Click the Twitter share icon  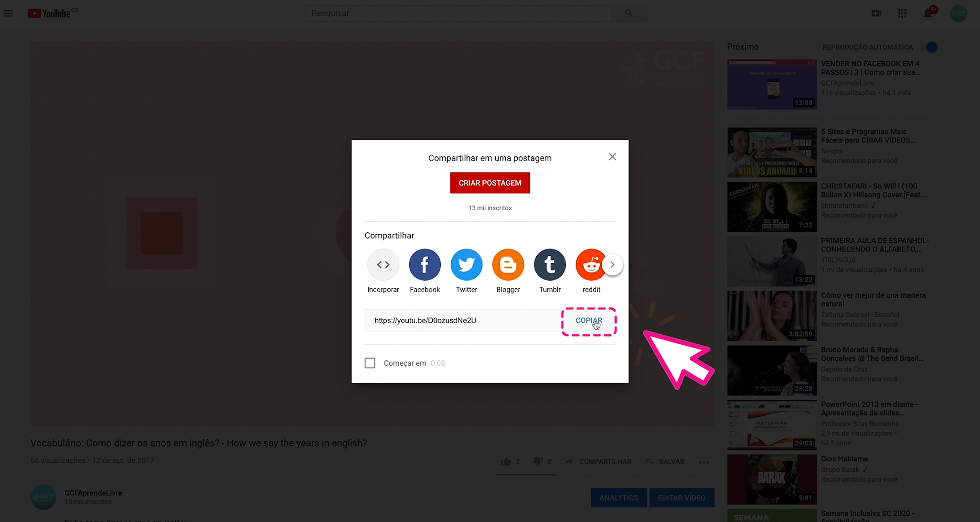coord(466,264)
